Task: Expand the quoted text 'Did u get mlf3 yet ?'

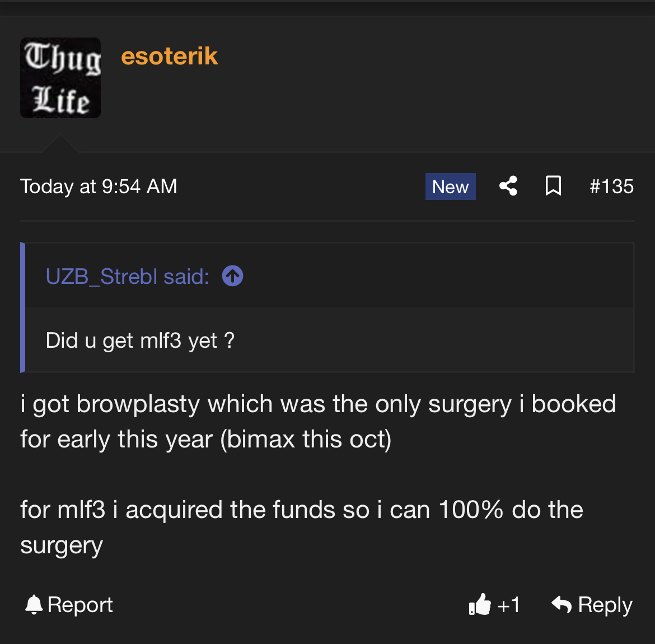Action: tap(140, 340)
